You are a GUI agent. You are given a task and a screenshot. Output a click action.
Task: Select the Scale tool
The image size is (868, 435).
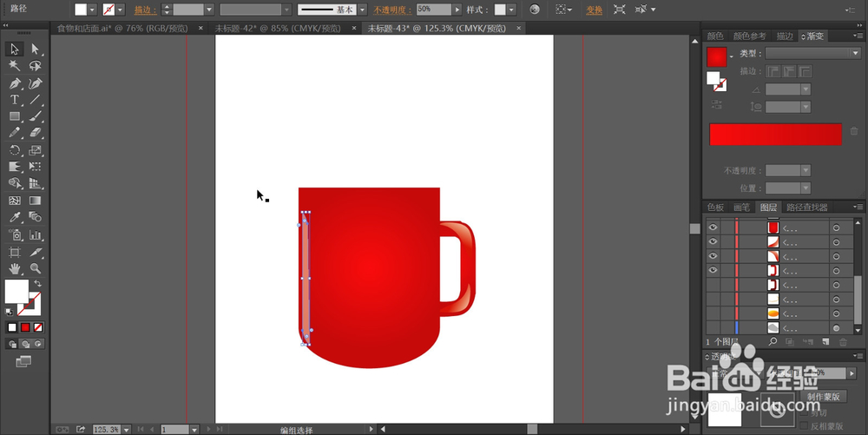point(35,150)
